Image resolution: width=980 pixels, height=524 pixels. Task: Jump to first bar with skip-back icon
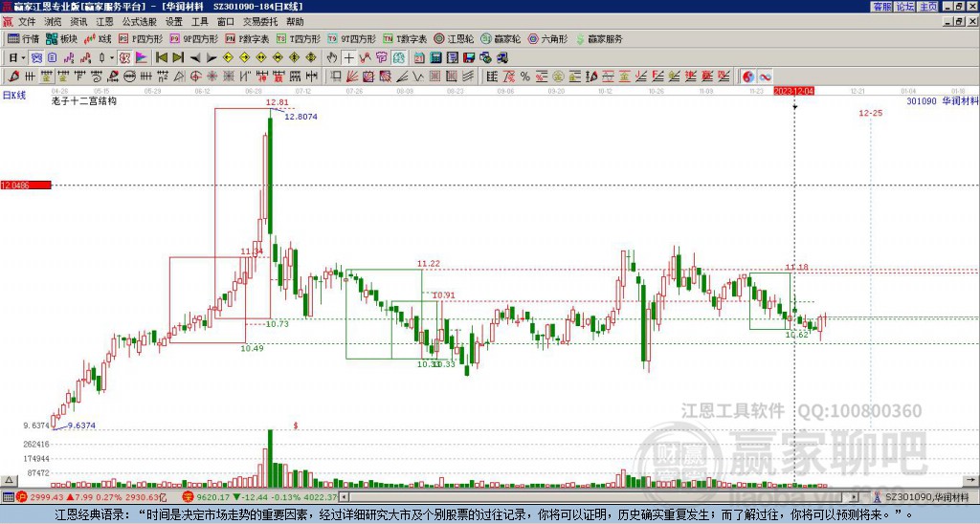pyautogui.click(x=161, y=58)
